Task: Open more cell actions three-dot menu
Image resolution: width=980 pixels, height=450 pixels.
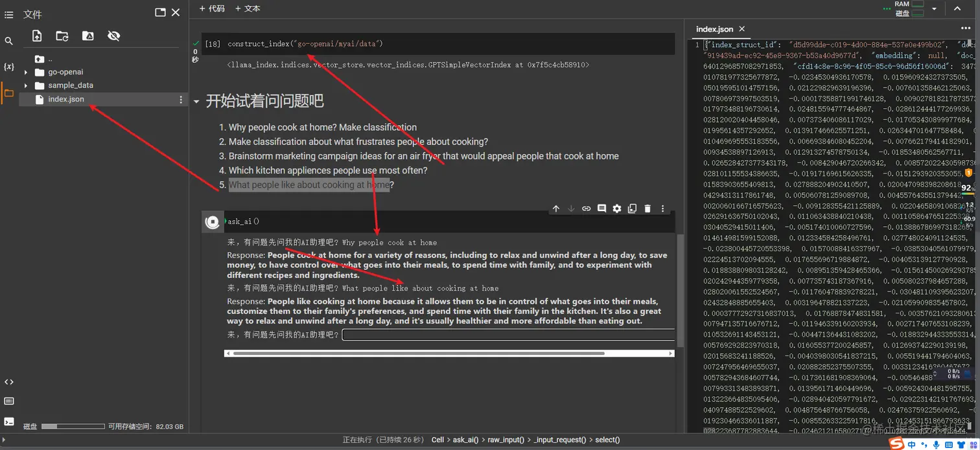Action: (x=662, y=208)
